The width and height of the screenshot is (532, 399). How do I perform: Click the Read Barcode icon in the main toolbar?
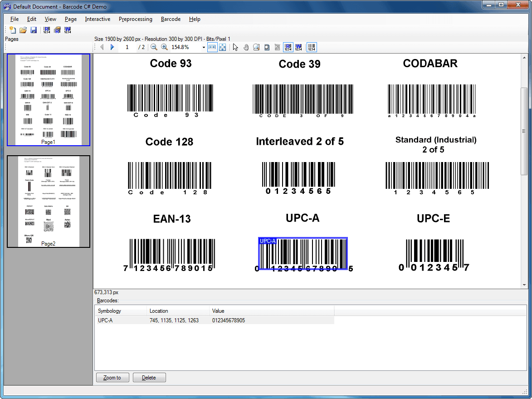[x=47, y=30]
